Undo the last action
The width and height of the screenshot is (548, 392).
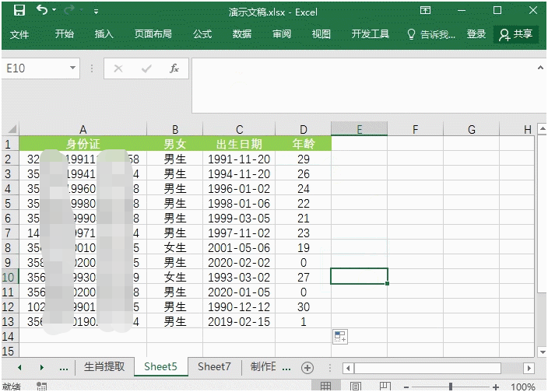[41, 10]
